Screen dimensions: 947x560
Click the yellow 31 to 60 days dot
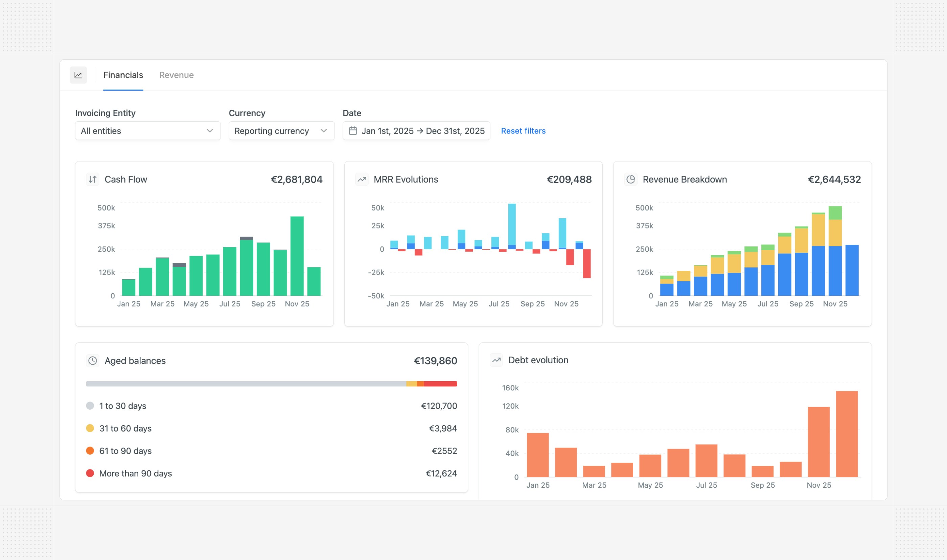coord(90,428)
